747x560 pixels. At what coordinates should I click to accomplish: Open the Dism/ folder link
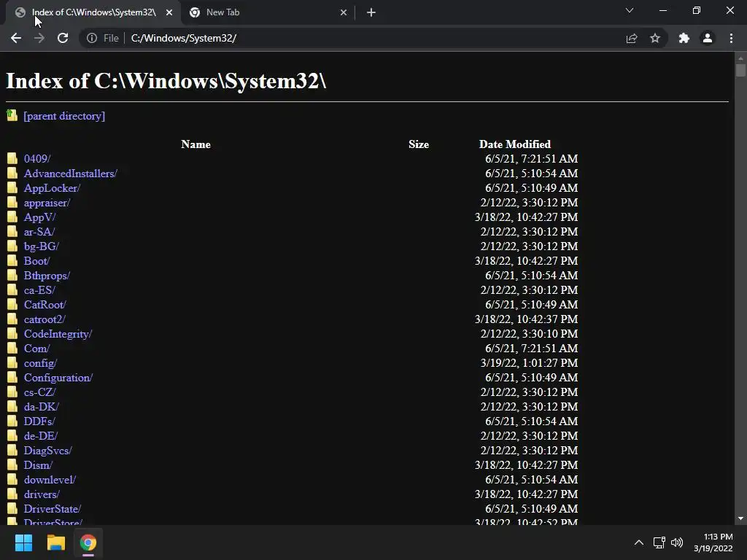tap(38, 465)
